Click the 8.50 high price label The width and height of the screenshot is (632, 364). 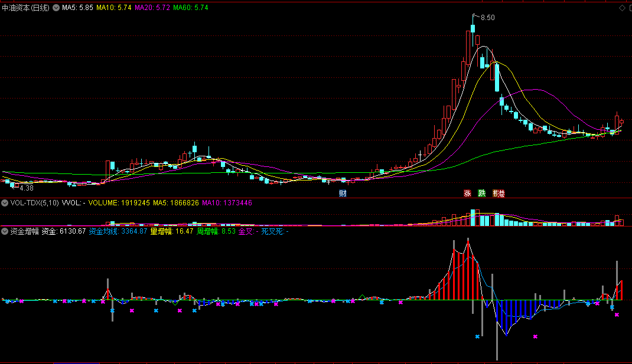487,18
